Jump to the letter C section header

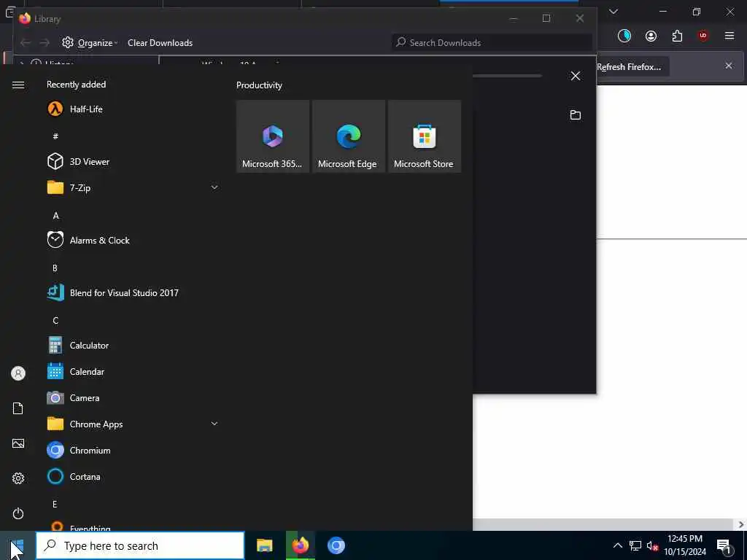coord(55,321)
